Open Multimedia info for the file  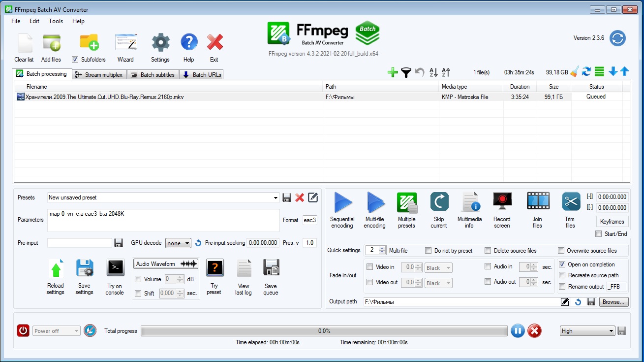pos(469,203)
